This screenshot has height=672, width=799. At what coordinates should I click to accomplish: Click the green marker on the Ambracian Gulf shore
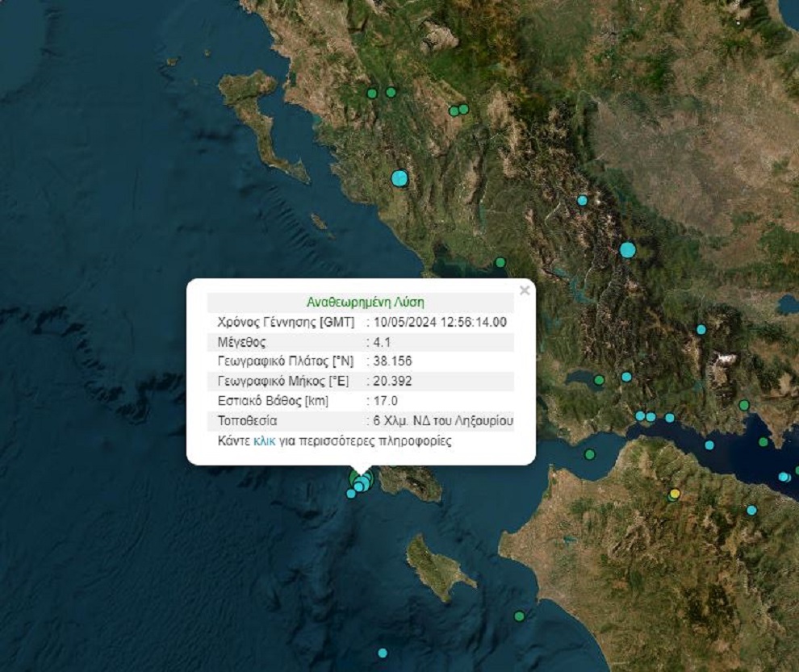(500, 262)
